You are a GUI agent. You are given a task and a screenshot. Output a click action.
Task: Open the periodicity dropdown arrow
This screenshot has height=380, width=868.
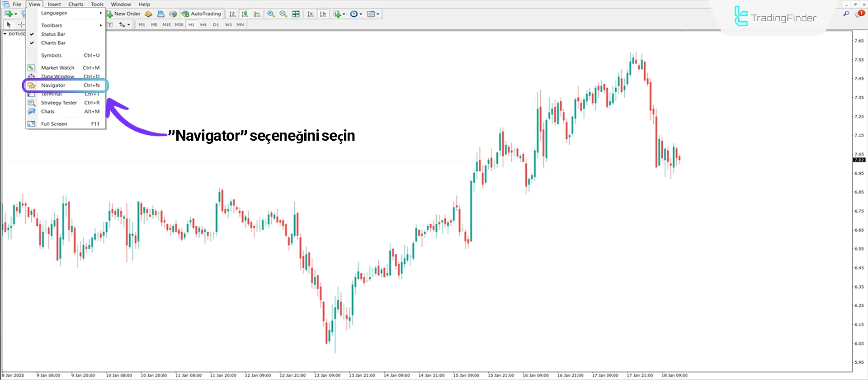[361, 14]
